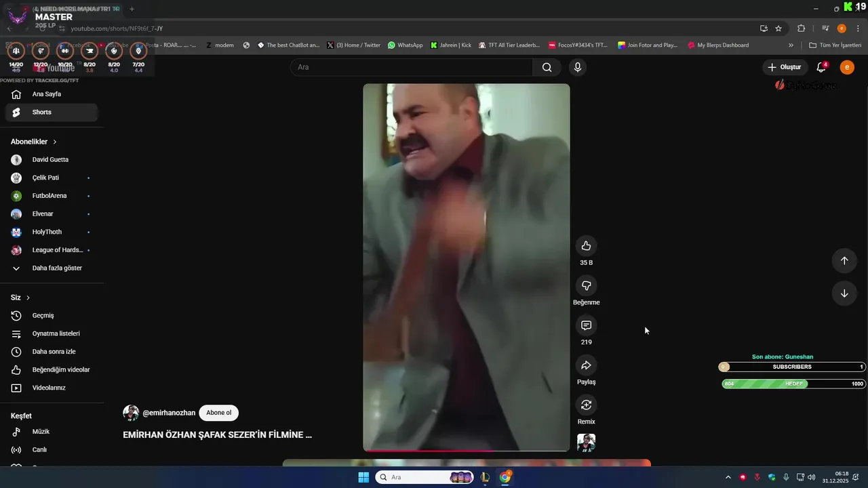
Task: Expand the Short title EMİRHAN ÖZHAN ŞAFAK SEZER'İN
Action: pos(217,435)
